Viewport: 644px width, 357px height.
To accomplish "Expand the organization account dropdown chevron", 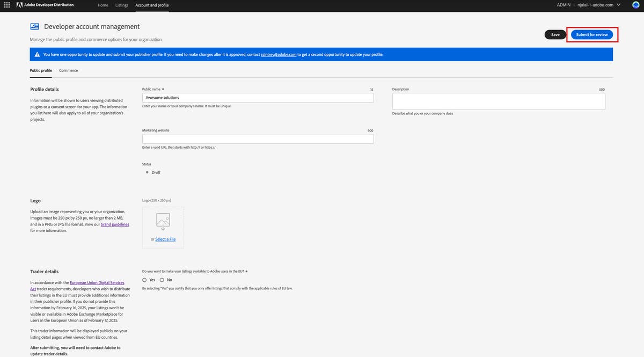I will 619,5.
